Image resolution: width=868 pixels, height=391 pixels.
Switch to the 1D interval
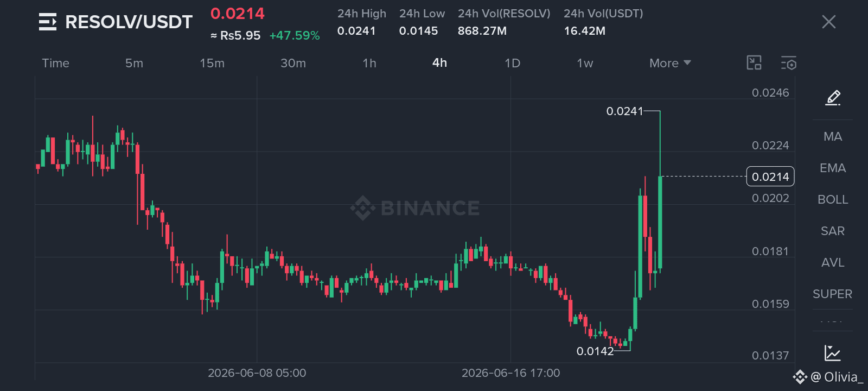513,63
